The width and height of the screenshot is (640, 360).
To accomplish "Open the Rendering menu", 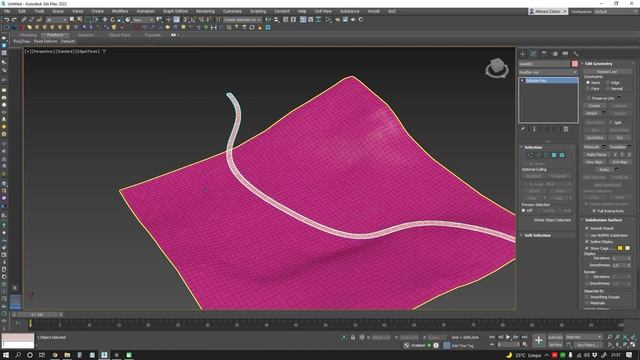I will pos(205,11).
